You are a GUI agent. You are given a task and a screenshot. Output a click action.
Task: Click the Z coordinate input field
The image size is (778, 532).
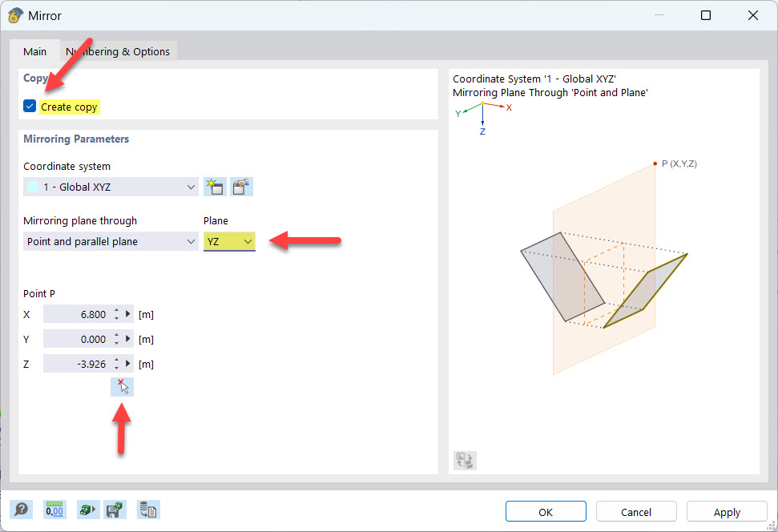coord(80,363)
